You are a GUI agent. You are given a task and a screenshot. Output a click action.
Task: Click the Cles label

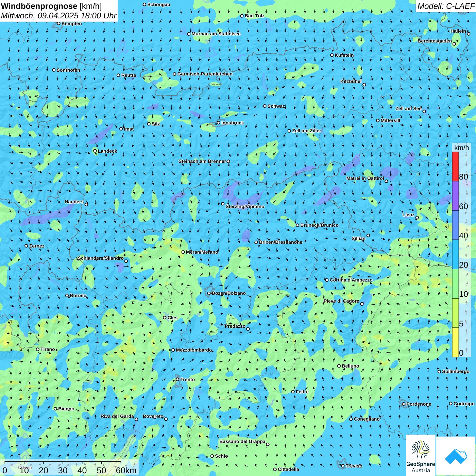click(x=172, y=318)
